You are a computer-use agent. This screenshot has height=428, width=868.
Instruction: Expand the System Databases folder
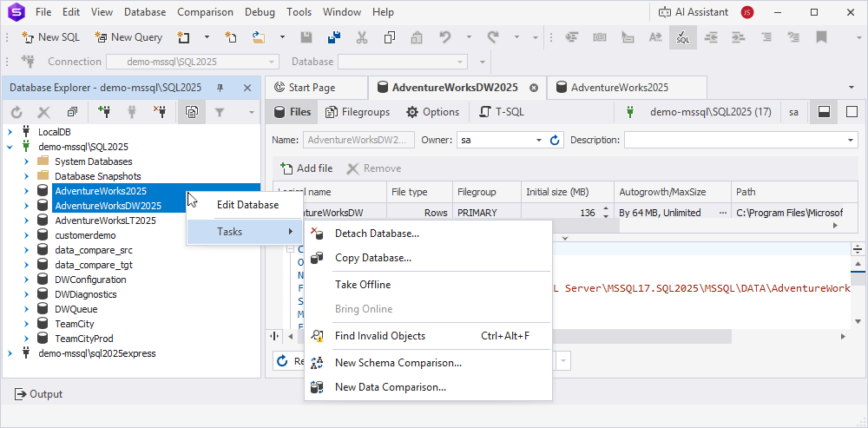(x=26, y=161)
